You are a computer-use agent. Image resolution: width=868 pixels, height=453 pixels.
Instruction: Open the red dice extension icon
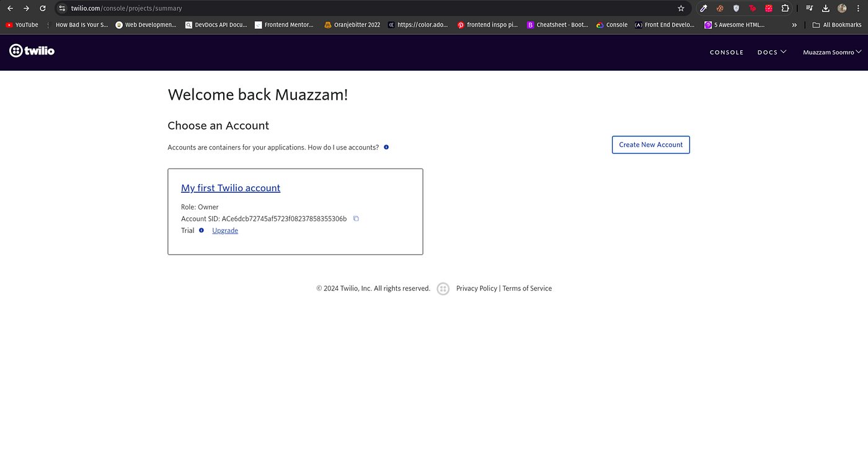[x=769, y=8]
